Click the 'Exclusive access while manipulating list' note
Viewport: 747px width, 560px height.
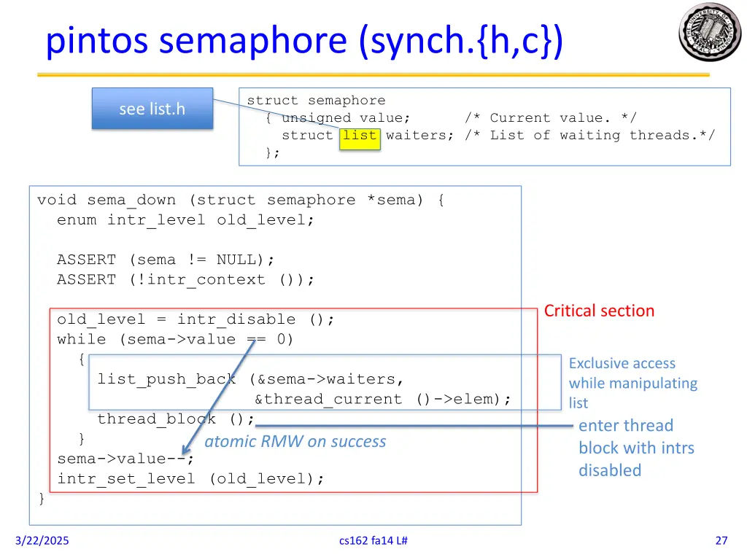632,383
